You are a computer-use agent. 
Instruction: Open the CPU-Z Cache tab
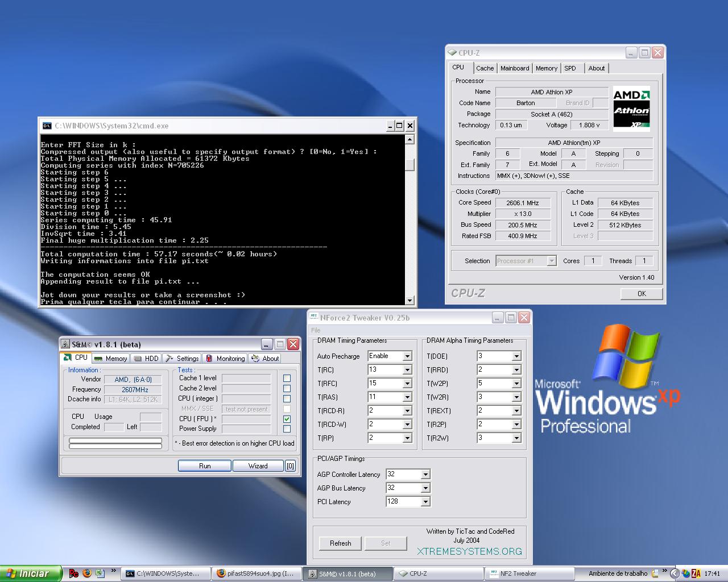click(485, 68)
